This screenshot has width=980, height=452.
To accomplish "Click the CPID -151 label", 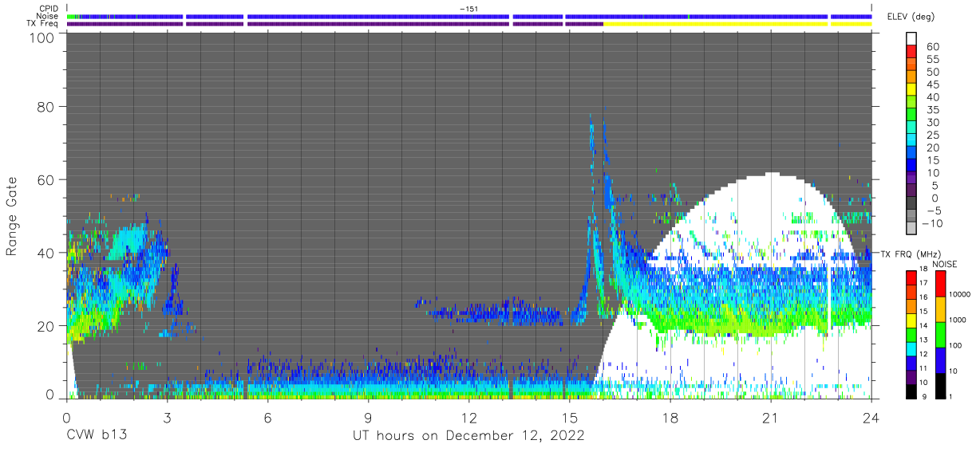I will 468,9.
